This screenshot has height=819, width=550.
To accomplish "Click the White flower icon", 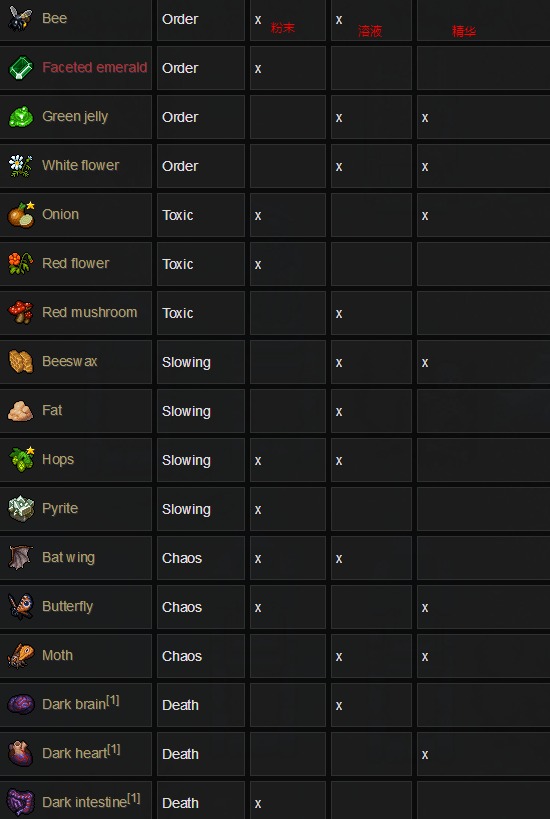I will [21, 166].
